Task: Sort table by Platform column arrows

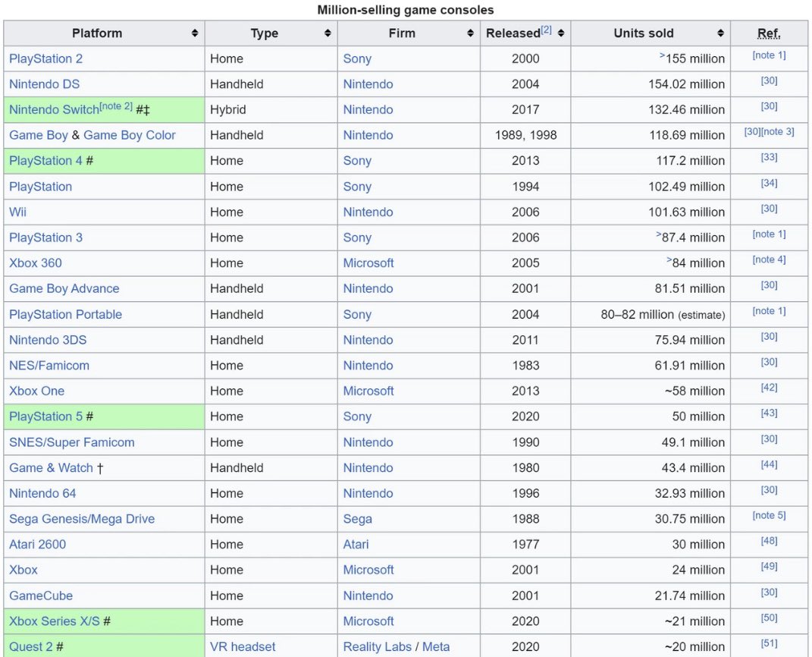Action: 195,33
